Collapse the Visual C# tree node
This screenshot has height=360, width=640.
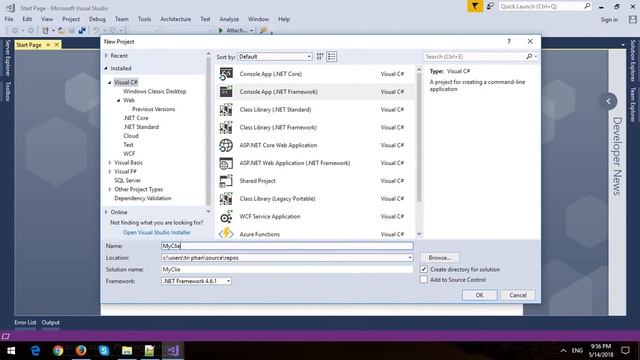pyautogui.click(x=109, y=82)
